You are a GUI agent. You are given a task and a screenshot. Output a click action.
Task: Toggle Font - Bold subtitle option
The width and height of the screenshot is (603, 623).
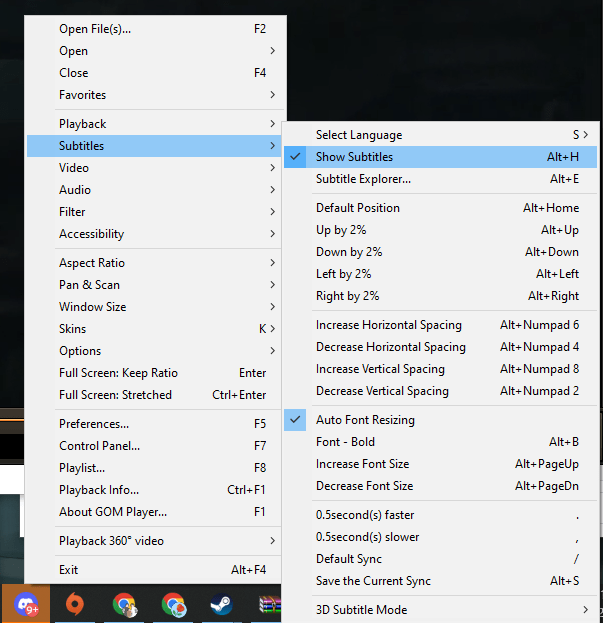pos(440,442)
